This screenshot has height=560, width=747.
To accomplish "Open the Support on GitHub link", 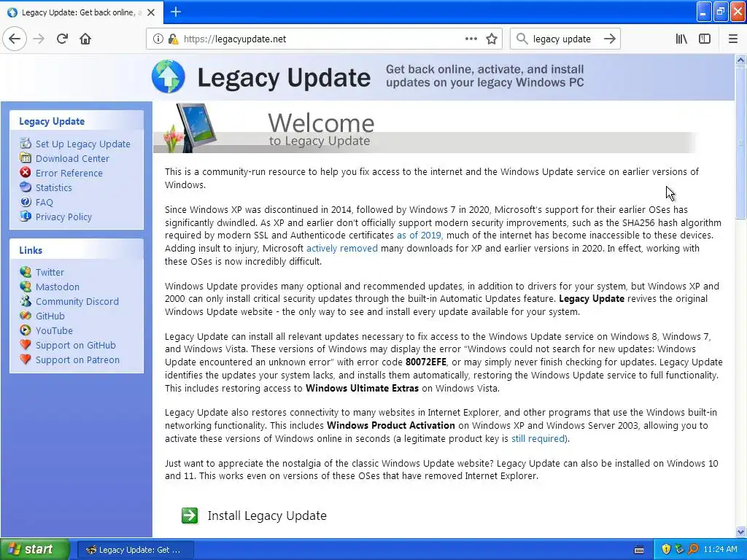I will coord(76,345).
